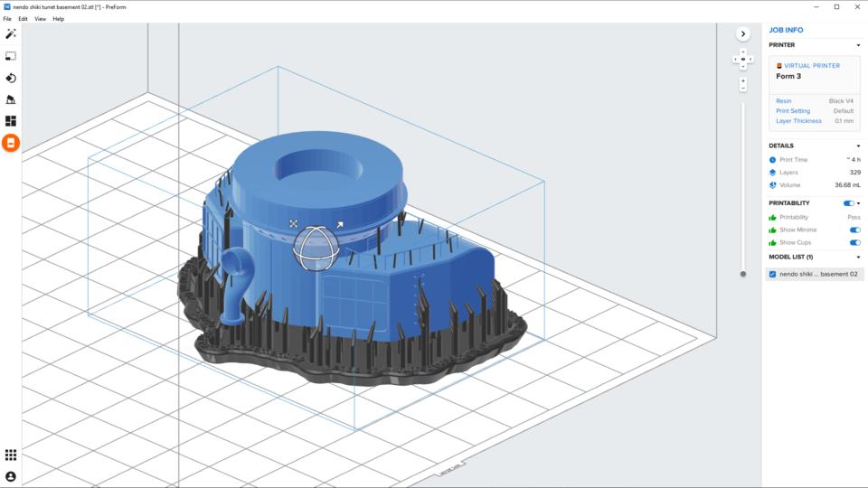Click the rotation sphere manipulator on model
The image size is (868, 488).
pyautogui.click(x=316, y=249)
